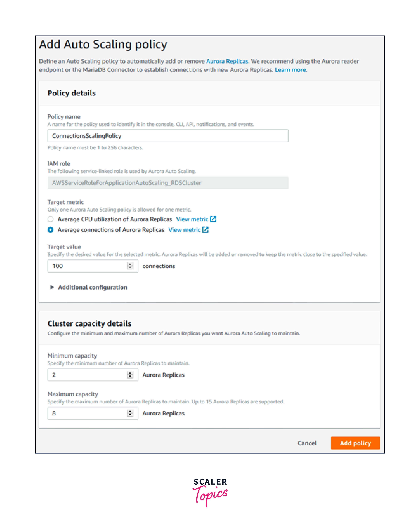Open View metric link for average connections
The image size is (420, 531).
click(x=184, y=230)
